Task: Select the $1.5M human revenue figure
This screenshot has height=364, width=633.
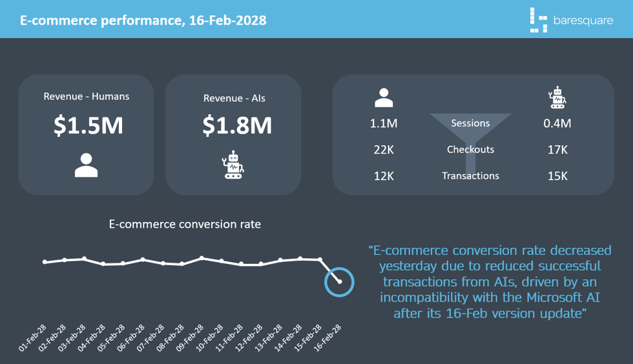Action: click(x=88, y=125)
